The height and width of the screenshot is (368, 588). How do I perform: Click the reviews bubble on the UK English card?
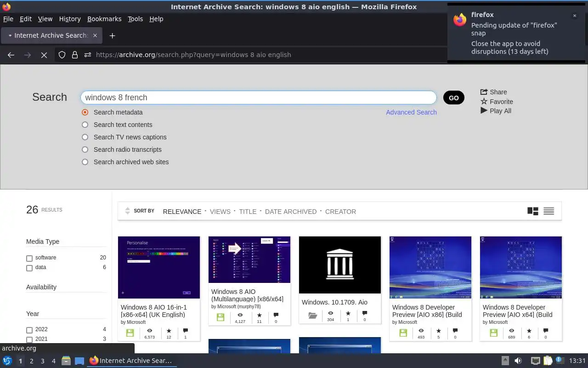click(x=186, y=331)
